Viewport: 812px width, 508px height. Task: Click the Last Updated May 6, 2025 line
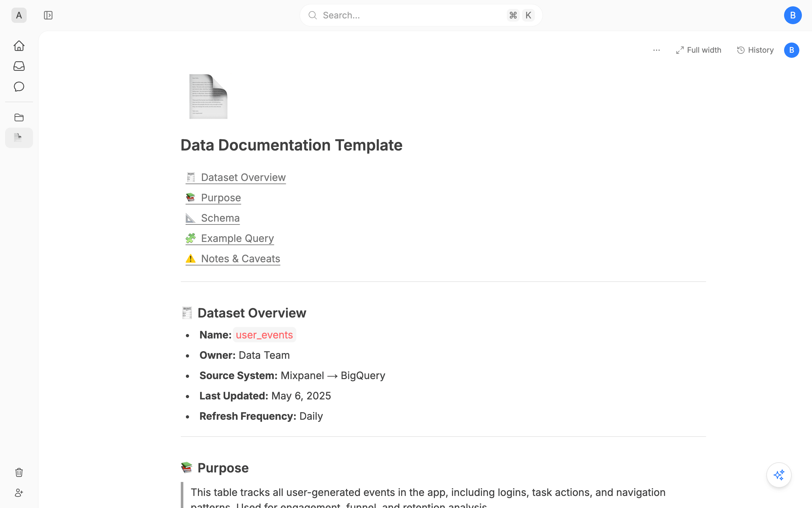point(265,396)
